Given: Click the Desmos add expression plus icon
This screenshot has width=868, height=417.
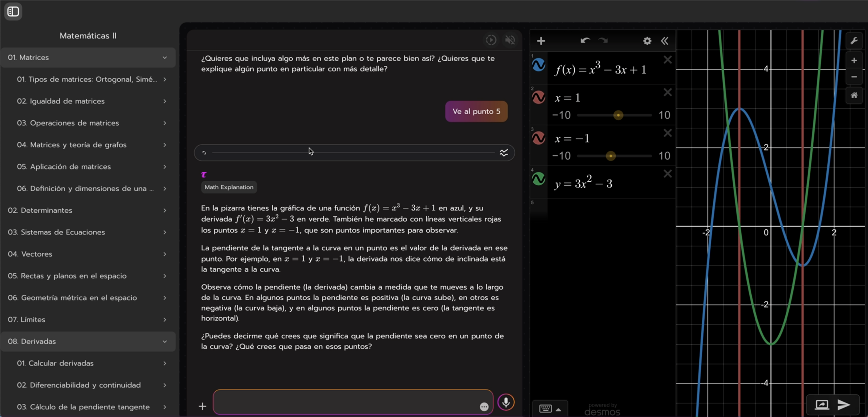Looking at the screenshot, I should (x=541, y=41).
